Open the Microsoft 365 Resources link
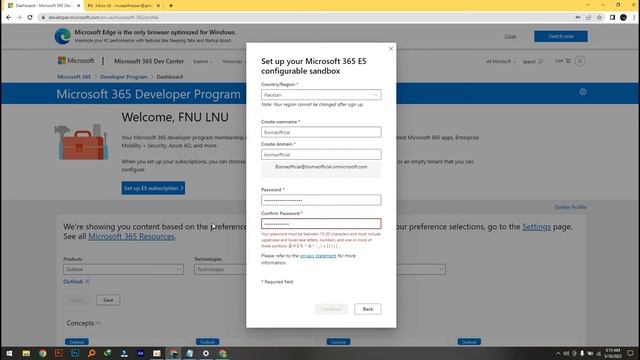This screenshot has height=360, width=640. point(131,237)
